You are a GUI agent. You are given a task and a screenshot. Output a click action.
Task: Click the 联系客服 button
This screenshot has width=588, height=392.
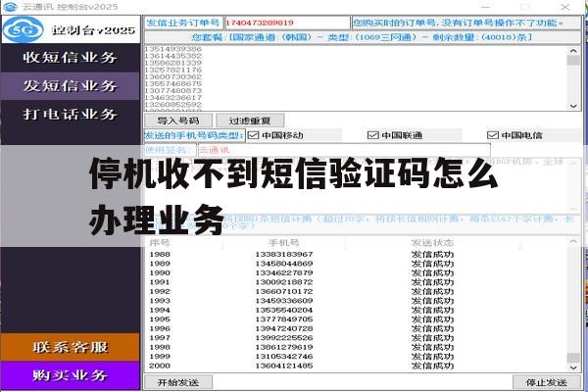tap(71, 347)
